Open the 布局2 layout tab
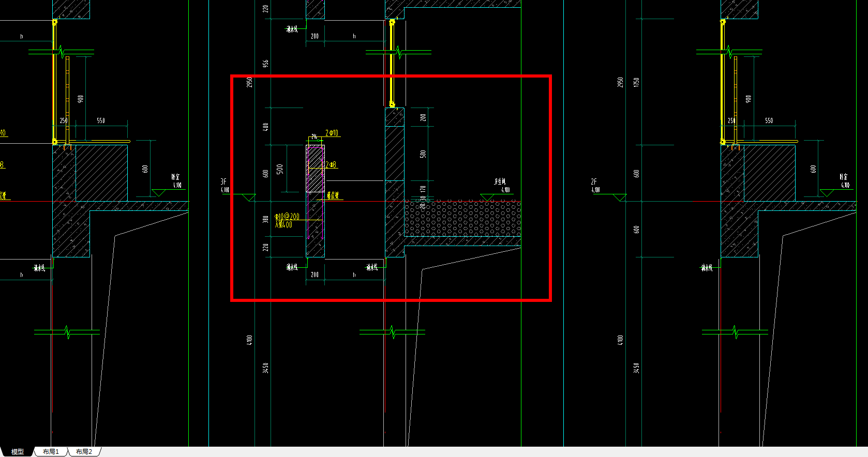868x457 pixels. 84,452
